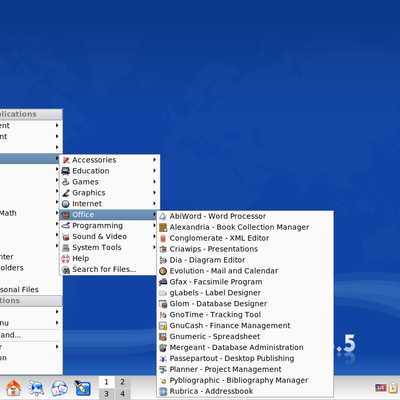Click the Internet globe icon
Viewport: 400px width, 400px height.
[66, 204]
